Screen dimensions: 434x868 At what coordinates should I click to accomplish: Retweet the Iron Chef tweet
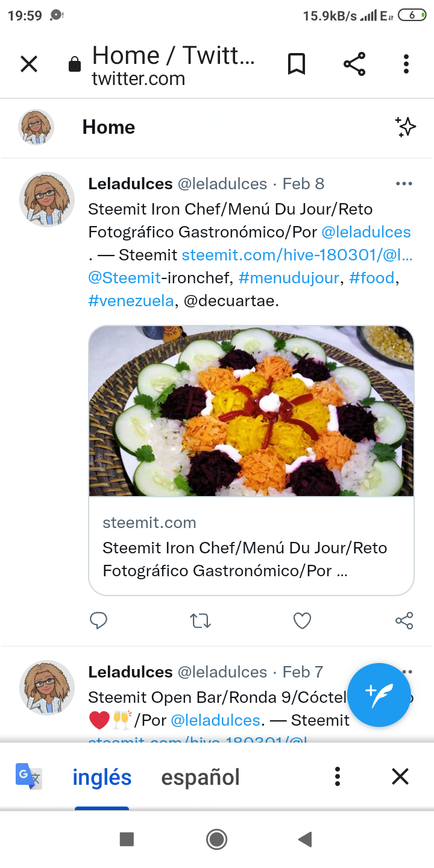(200, 620)
